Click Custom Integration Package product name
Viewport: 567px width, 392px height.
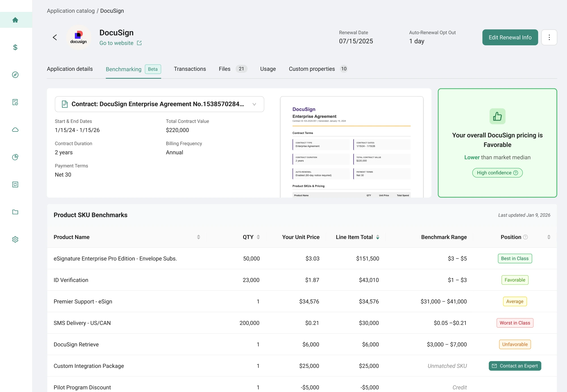coord(89,366)
